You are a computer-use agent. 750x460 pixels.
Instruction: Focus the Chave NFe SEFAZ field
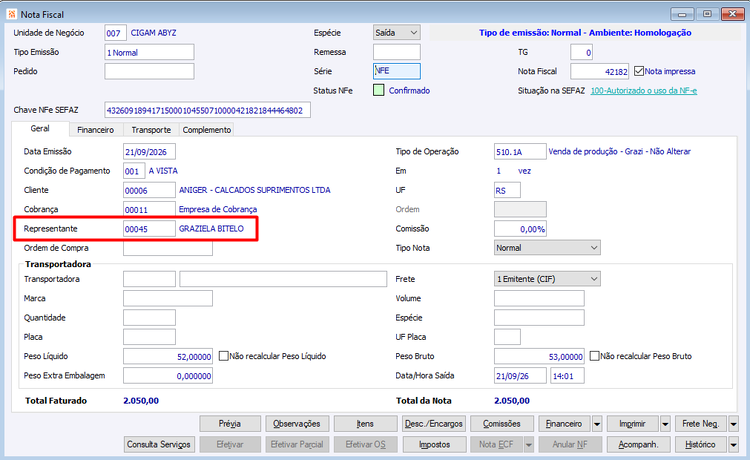[208, 110]
